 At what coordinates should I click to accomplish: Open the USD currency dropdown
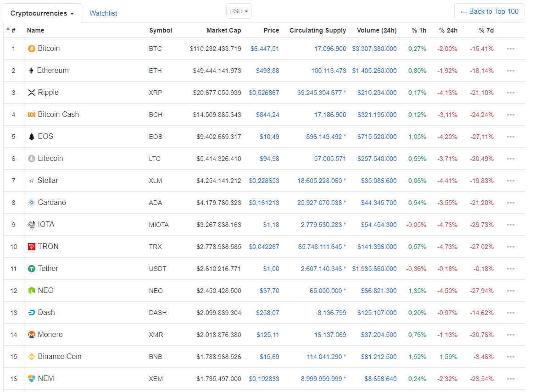pos(239,11)
